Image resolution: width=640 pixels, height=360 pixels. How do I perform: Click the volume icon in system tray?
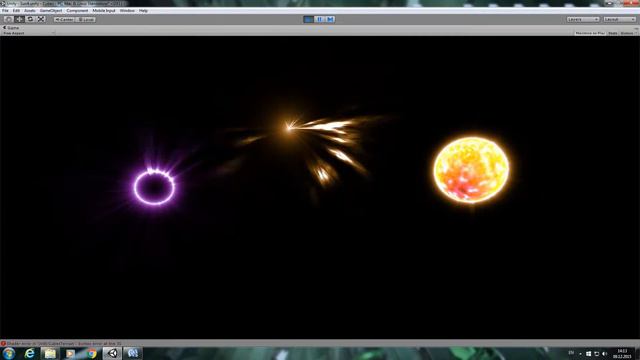[x=604, y=353]
